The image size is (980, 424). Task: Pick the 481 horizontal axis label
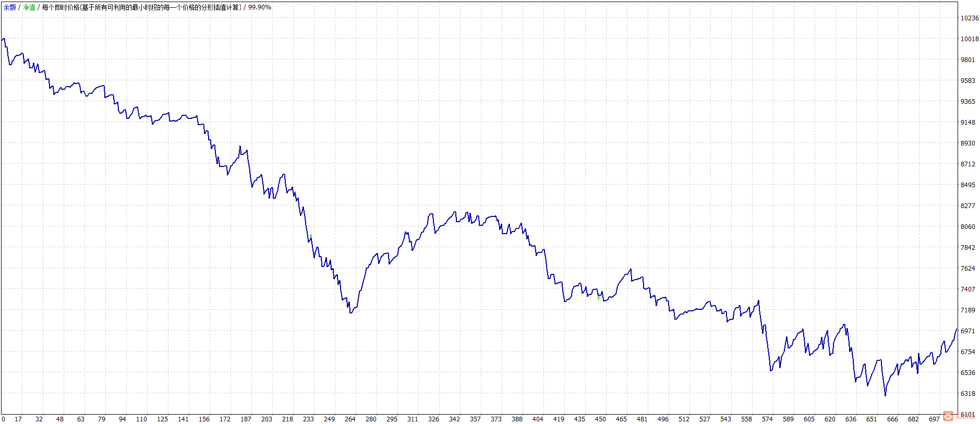click(x=642, y=419)
